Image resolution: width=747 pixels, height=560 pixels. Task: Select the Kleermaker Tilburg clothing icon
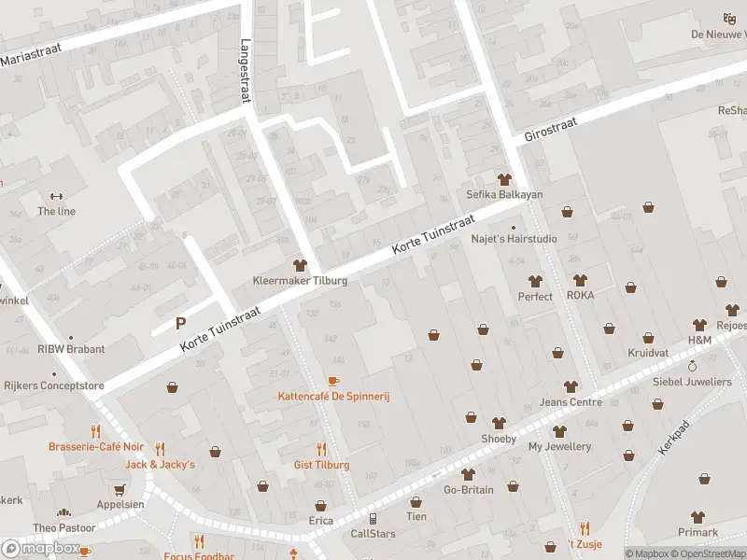300,266
